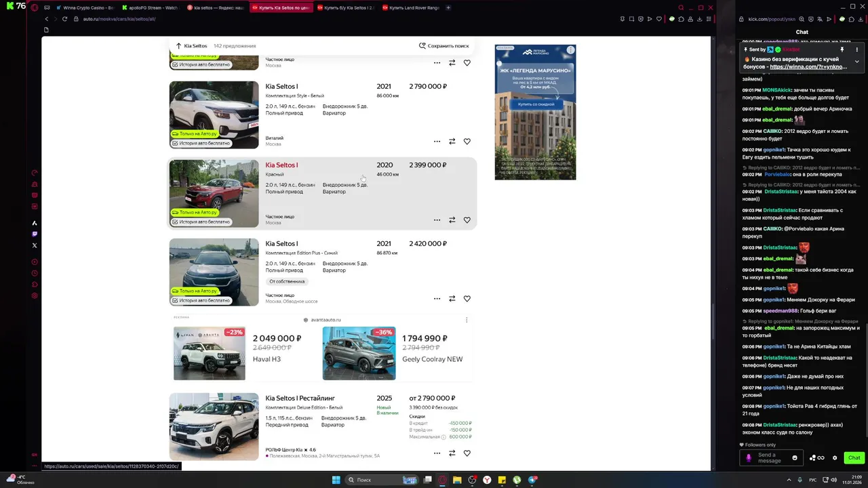
Task: Collapse the pinned casino message chevron
Action: [857, 62]
